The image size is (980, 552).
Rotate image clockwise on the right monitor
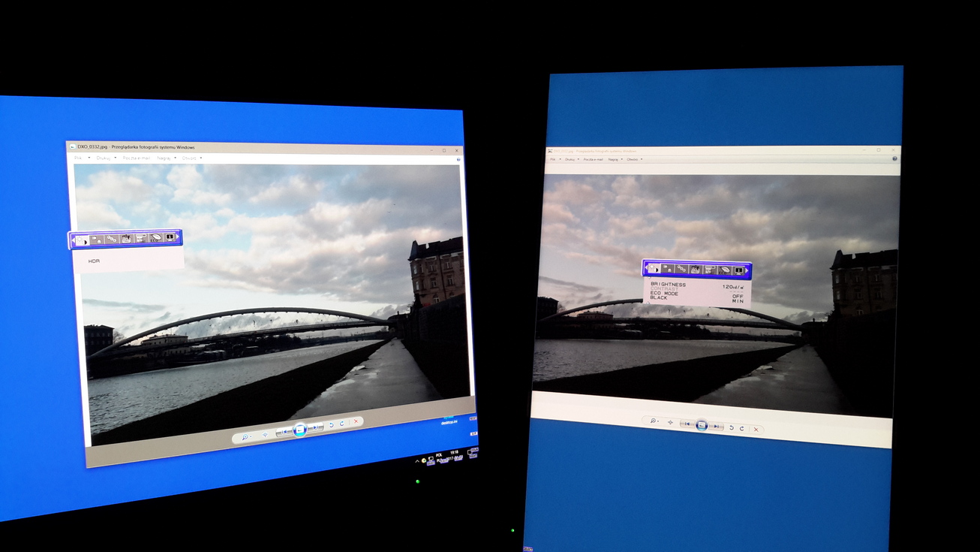point(741,428)
